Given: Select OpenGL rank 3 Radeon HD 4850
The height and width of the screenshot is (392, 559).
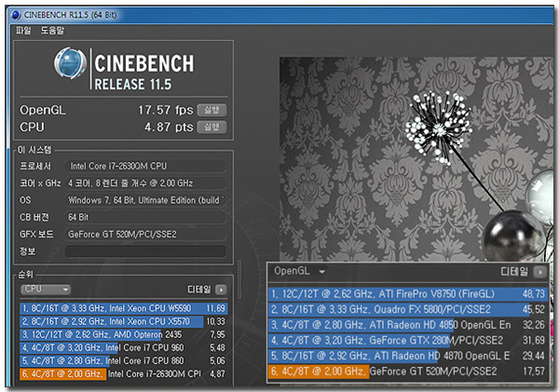Looking at the screenshot, I should tap(408, 325).
